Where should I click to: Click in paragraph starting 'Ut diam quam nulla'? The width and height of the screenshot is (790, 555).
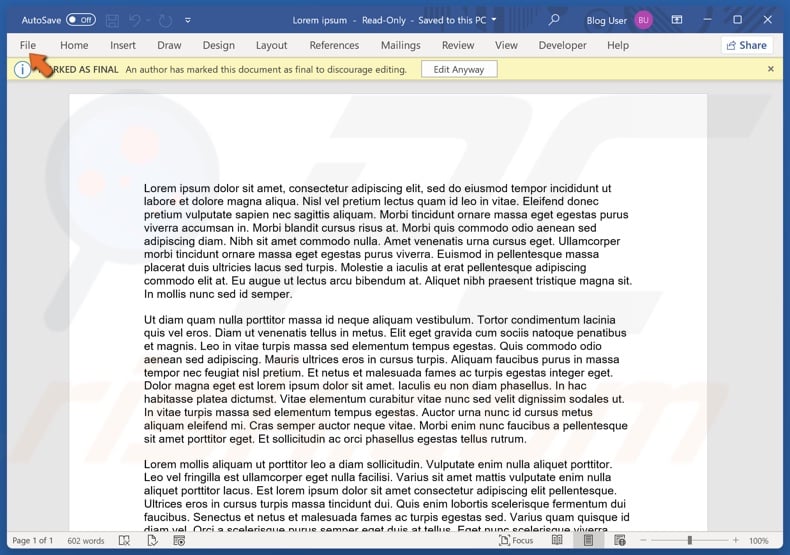click(386, 379)
